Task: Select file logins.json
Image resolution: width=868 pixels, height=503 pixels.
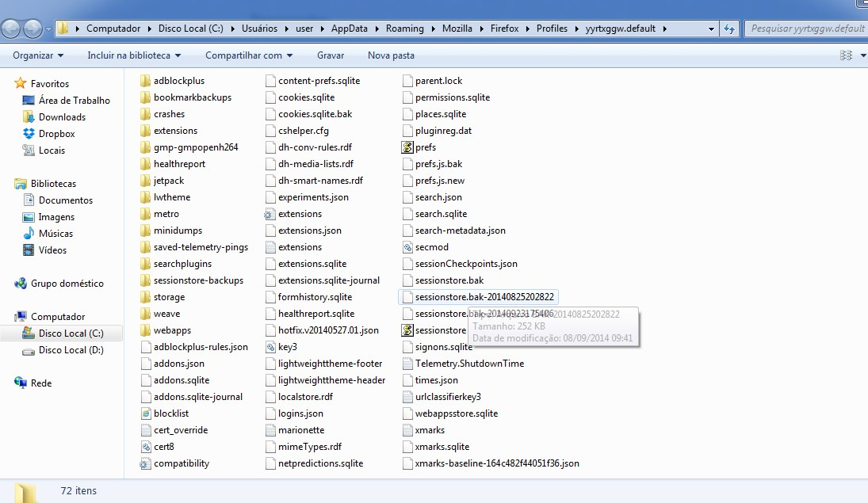Action: pyautogui.click(x=300, y=413)
